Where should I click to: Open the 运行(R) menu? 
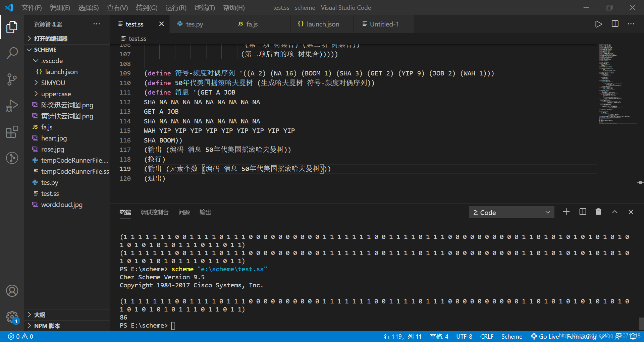(176, 8)
